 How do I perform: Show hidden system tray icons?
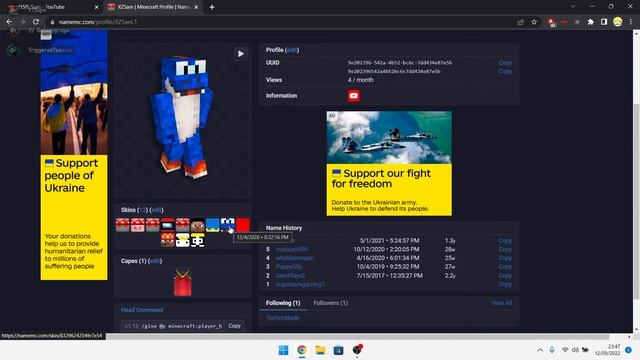coord(540,350)
